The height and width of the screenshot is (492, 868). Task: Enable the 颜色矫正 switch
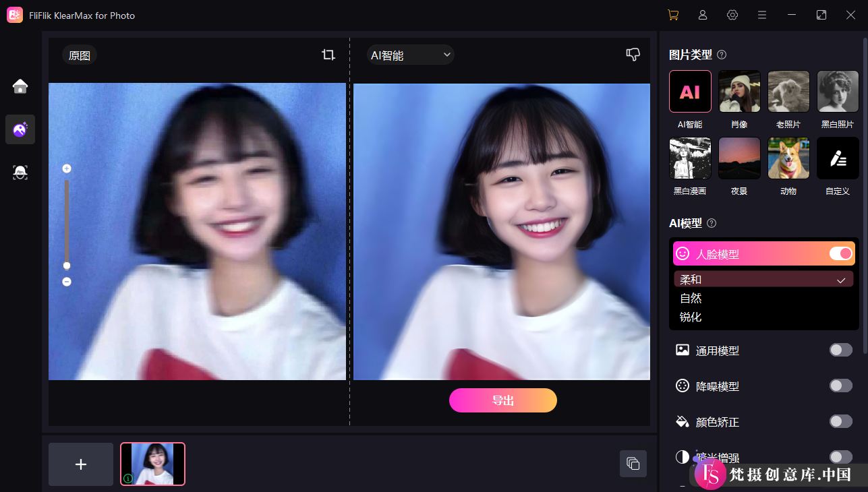[840, 421]
